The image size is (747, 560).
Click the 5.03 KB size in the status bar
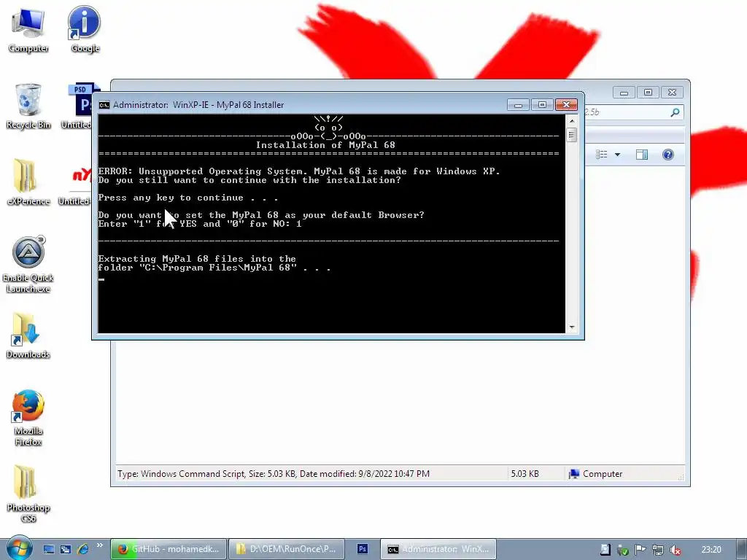tap(525, 474)
